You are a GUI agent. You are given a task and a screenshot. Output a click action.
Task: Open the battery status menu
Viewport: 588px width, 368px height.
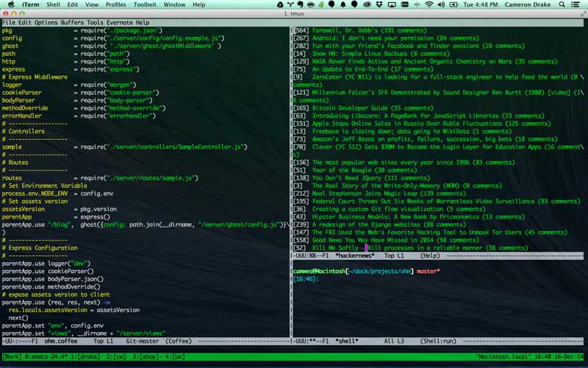453,4
